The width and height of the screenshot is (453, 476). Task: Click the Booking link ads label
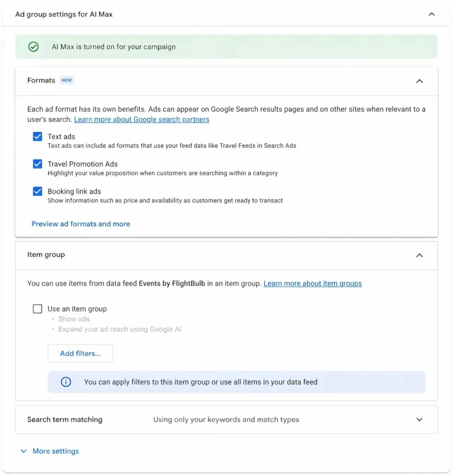pyautogui.click(x=74, y=192)
